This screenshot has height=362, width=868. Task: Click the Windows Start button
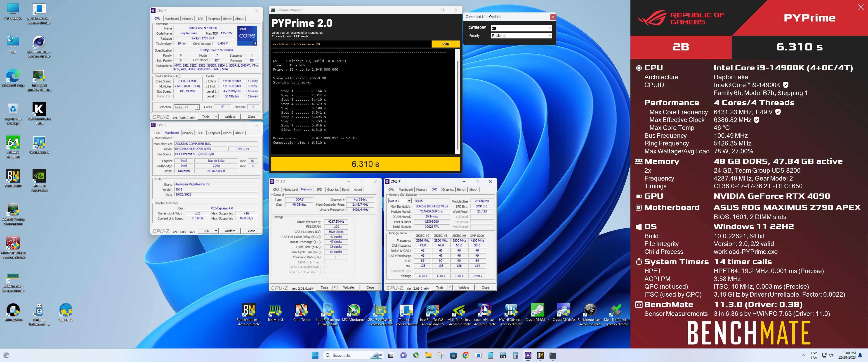tap(315, 355)
